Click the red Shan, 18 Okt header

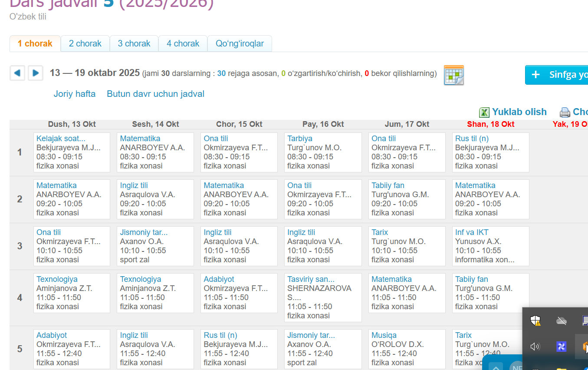click(x=491, y=124)
